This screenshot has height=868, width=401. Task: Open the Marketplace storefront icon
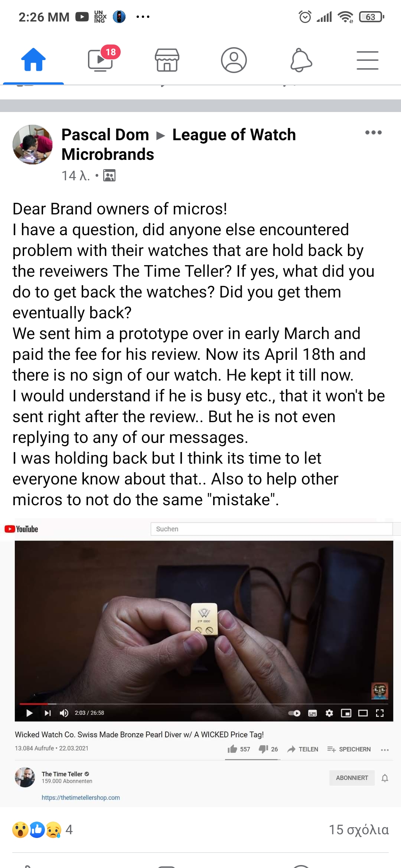pos(167,60)
